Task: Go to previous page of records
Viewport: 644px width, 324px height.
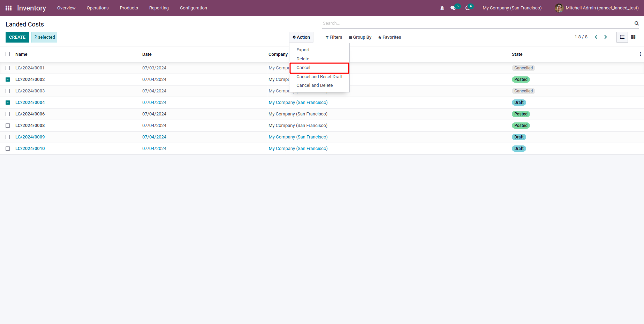Action: [596, 37]
